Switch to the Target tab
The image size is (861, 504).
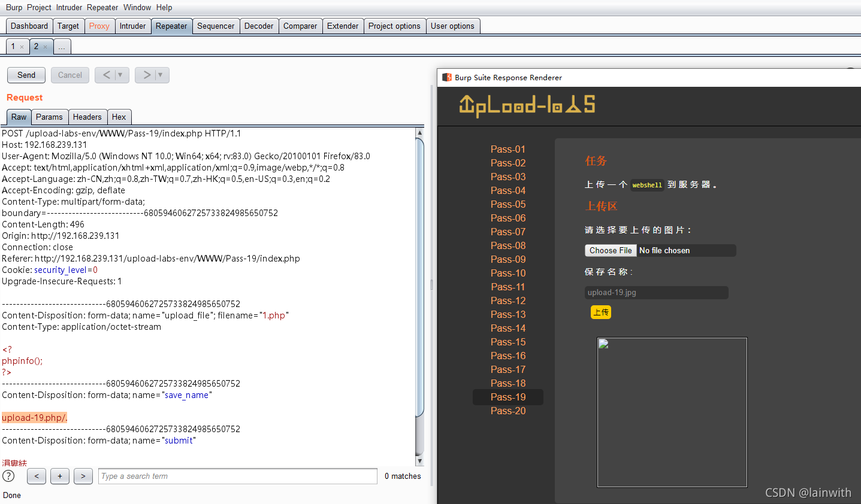pyautogui.click(x=68, y=26)
